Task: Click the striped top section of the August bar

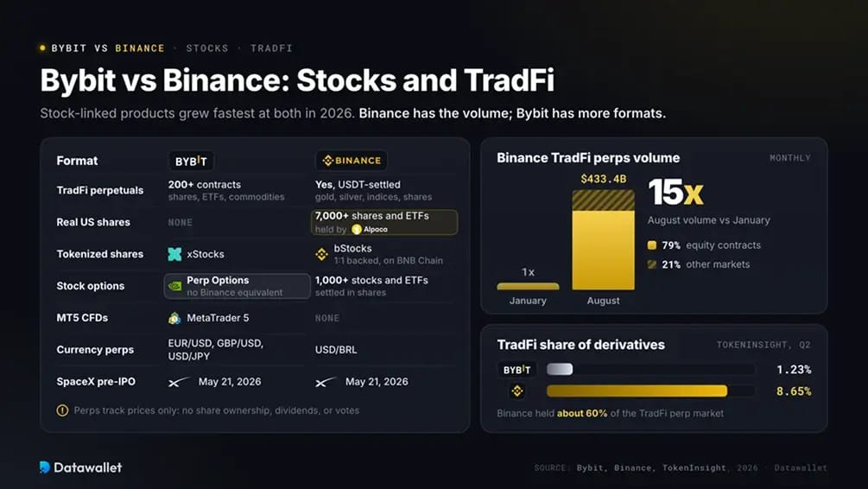Action: [x=604, y=200]
